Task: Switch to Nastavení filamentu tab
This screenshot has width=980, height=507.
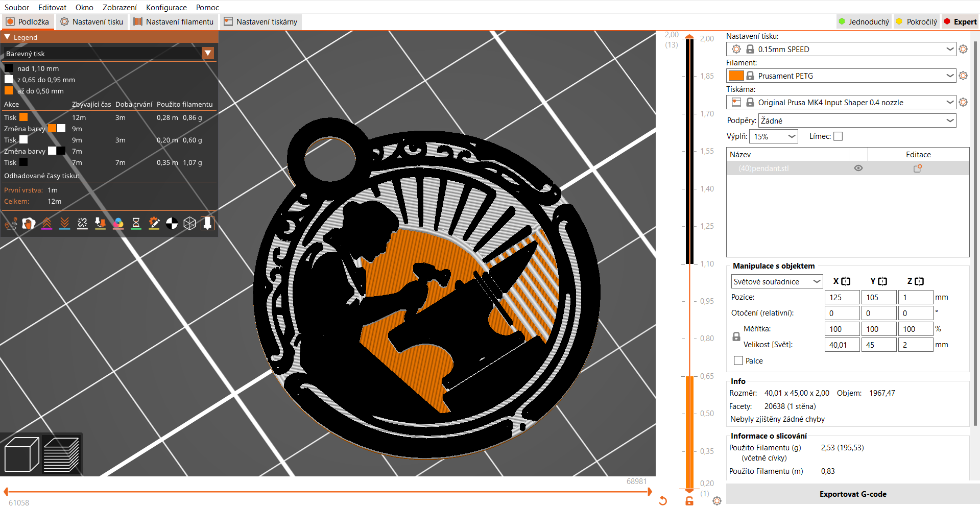Action: [173, 21]
